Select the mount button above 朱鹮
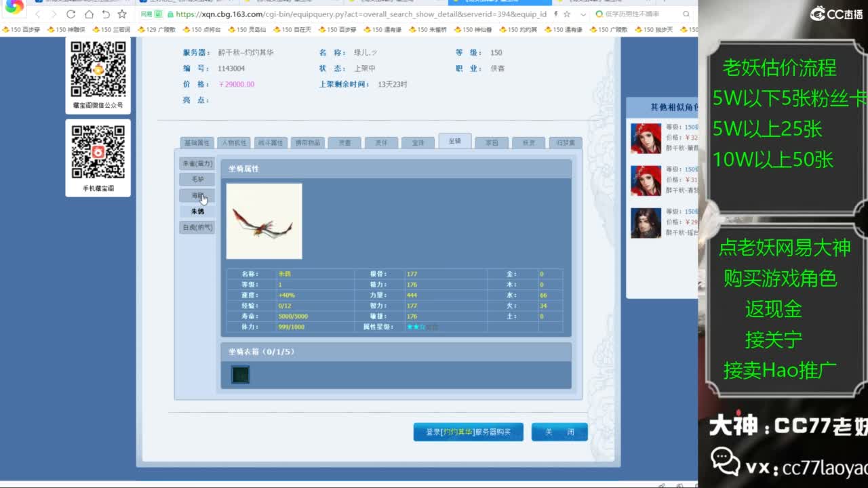Image resolution: width=868 pixels, height=488 pixels. (x=197, y=195)
